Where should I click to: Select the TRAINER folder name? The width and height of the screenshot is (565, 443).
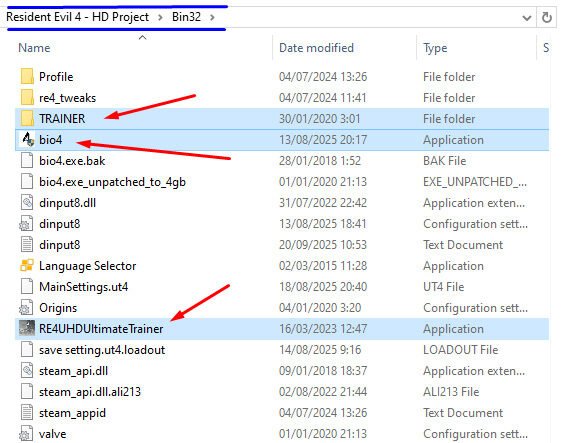pos(62,119)
